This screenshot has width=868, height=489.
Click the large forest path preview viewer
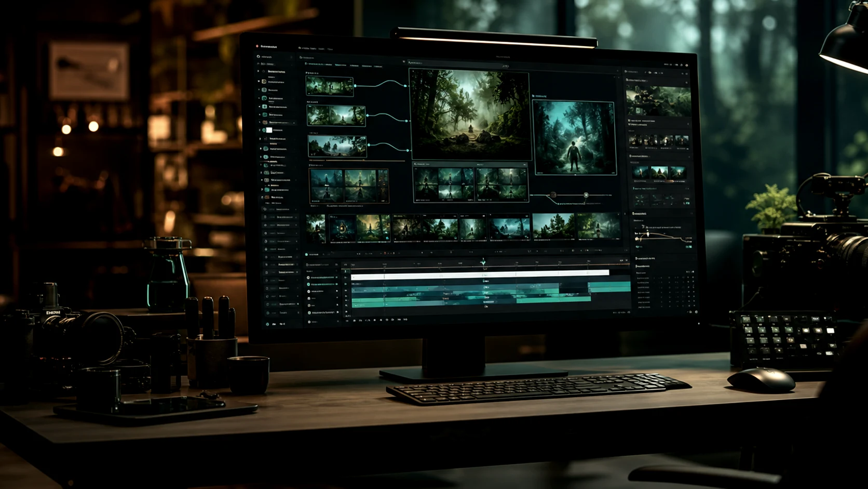click(x=470, y=114)
